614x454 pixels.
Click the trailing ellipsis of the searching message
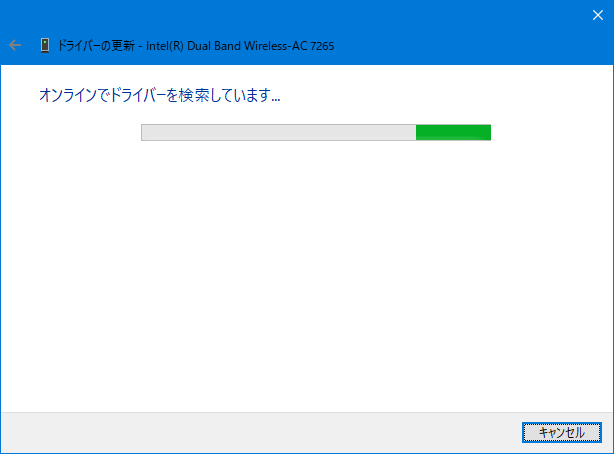[275, 99]
